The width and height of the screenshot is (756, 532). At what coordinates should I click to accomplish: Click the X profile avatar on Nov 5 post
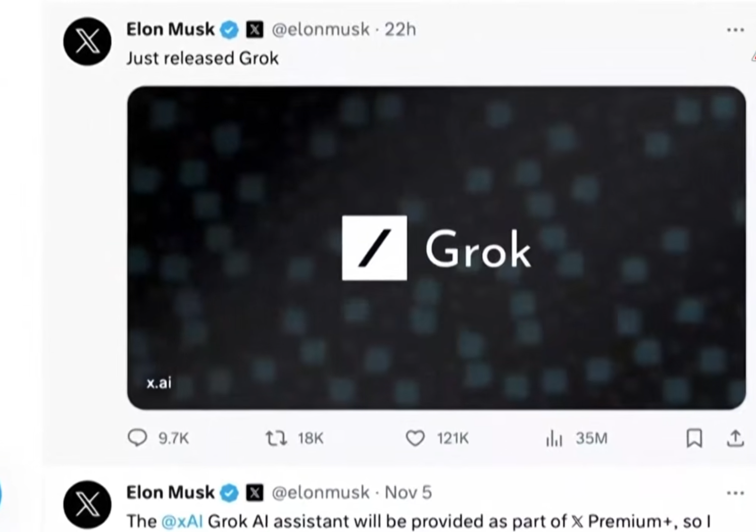[87, 504]
